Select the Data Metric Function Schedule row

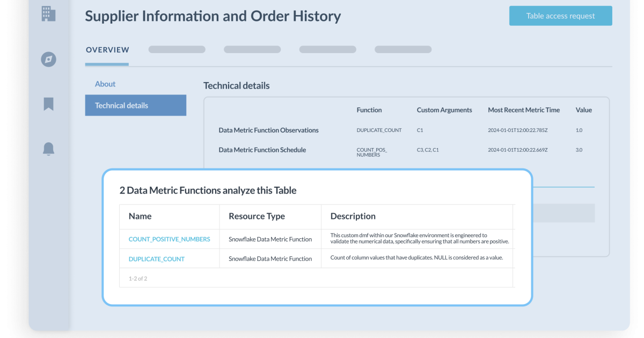click(x=262, y=150)
